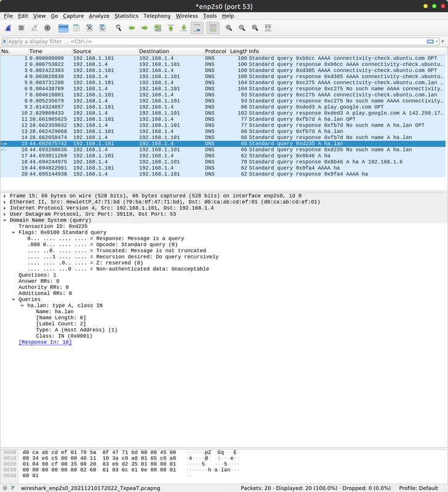
Task: Close this capture file via the X icon
Action: (89, 28)
